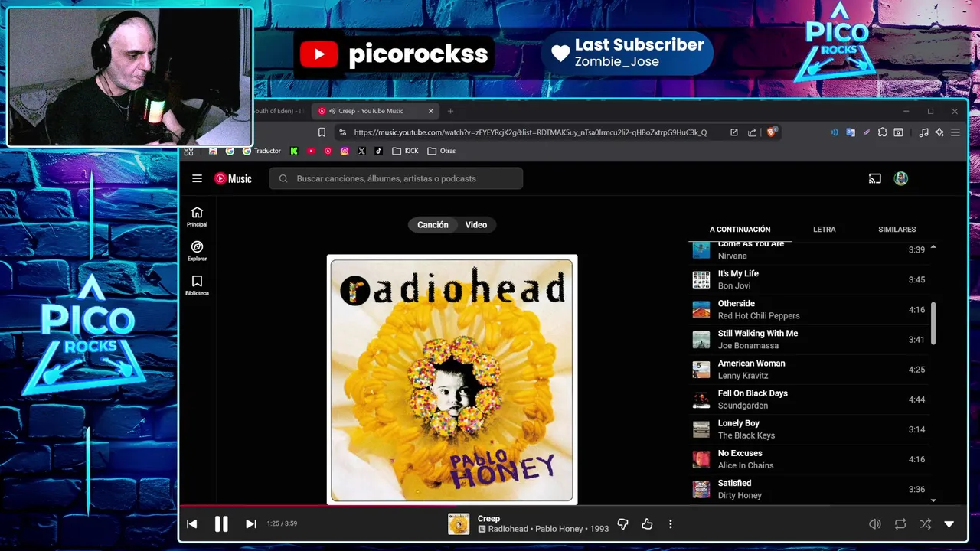The image size is (980, 551).
Task: Open the A CONTINUACIÓN tab
Action: (740, 229)
